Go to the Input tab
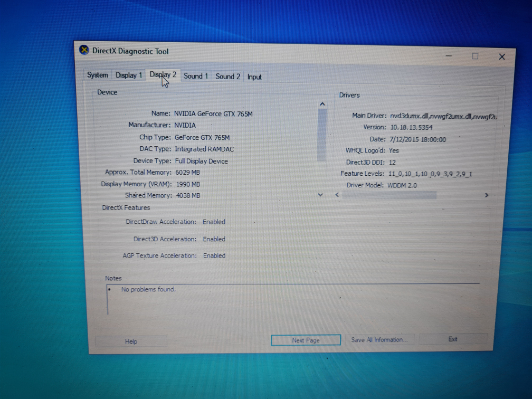 tap(254, 77)
